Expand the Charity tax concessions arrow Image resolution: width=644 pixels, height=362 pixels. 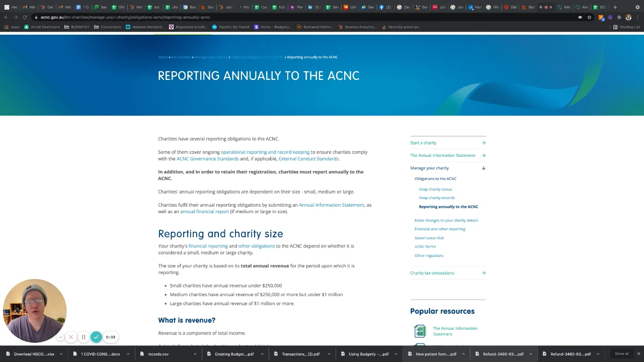pyautogui.click(x=484, y=273)
